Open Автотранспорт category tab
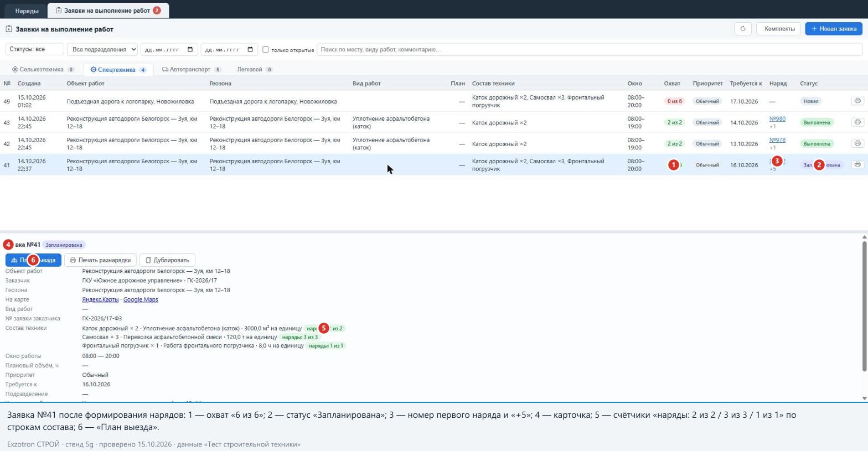This screenshot has height=451, width=868. point(192,70)
